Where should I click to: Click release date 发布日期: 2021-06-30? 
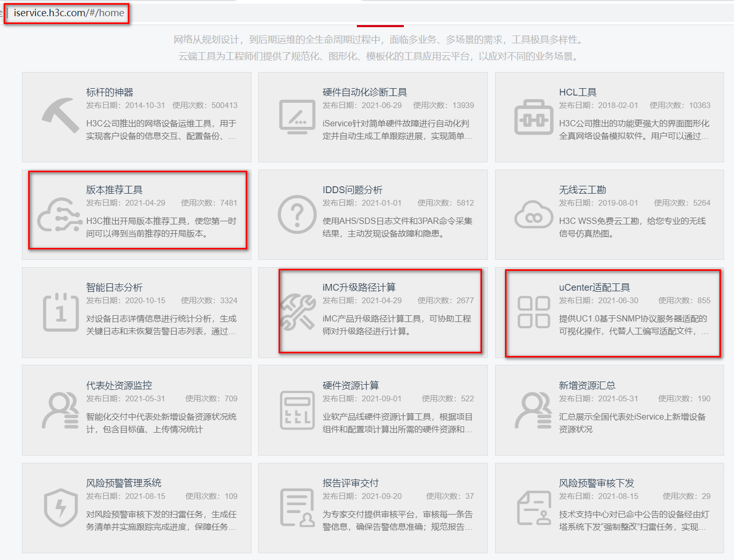click(x=598, y=301)
